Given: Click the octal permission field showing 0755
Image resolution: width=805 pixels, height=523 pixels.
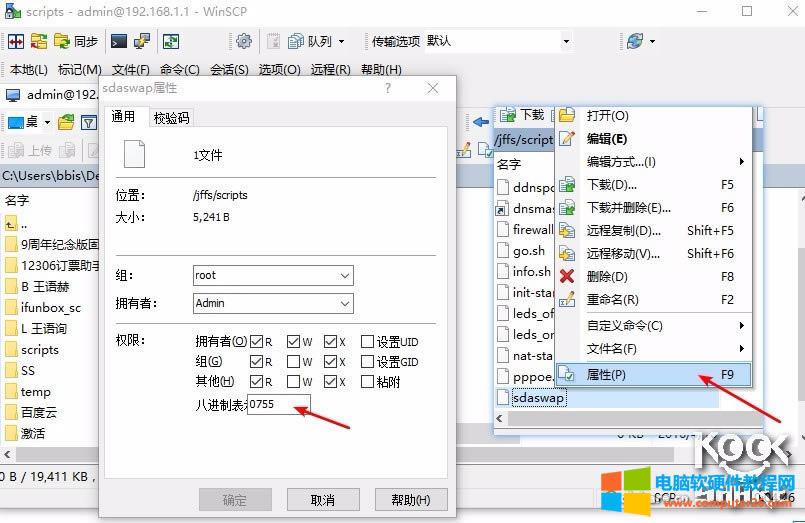Looking at the screenshot, I should click(279, 404).
